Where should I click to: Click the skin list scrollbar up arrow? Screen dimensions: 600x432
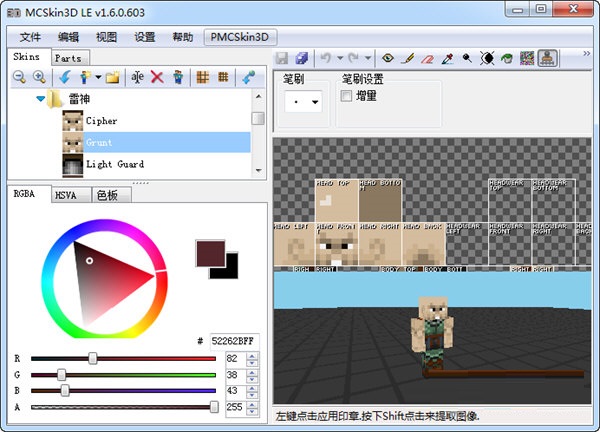point(259,96)
